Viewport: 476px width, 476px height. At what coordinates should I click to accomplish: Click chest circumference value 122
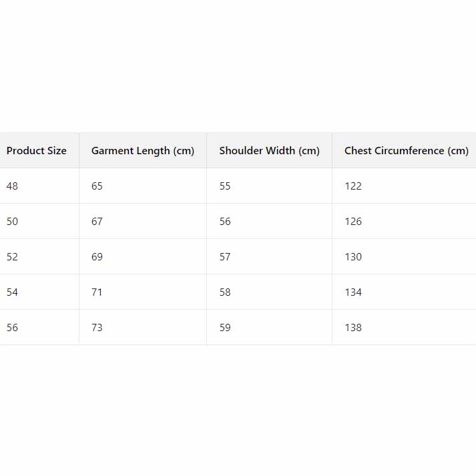pos(353,186)
